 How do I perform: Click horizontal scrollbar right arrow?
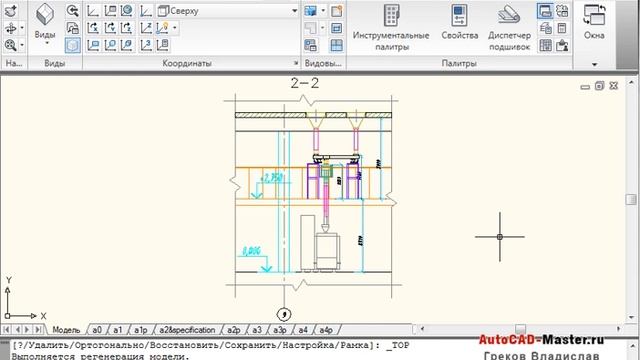[x=618, y=329]
